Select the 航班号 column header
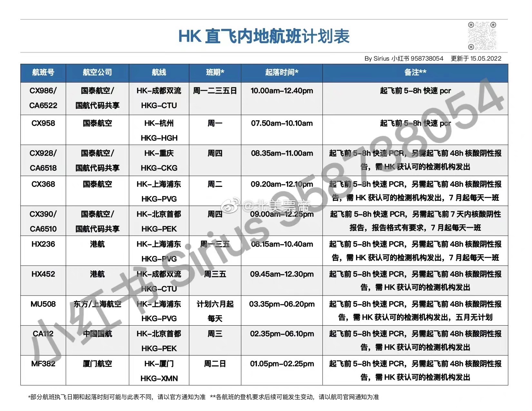 43,73
